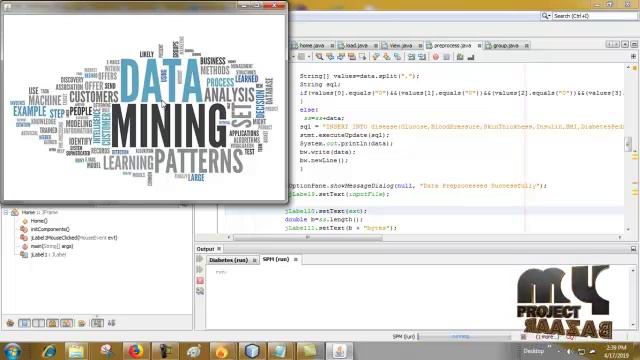Toggle Sort by Source navigator button

(x=111, y=323)
